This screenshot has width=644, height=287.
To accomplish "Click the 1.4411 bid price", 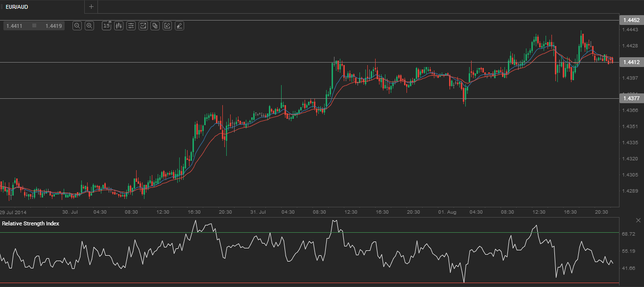I will click(14, 26).
